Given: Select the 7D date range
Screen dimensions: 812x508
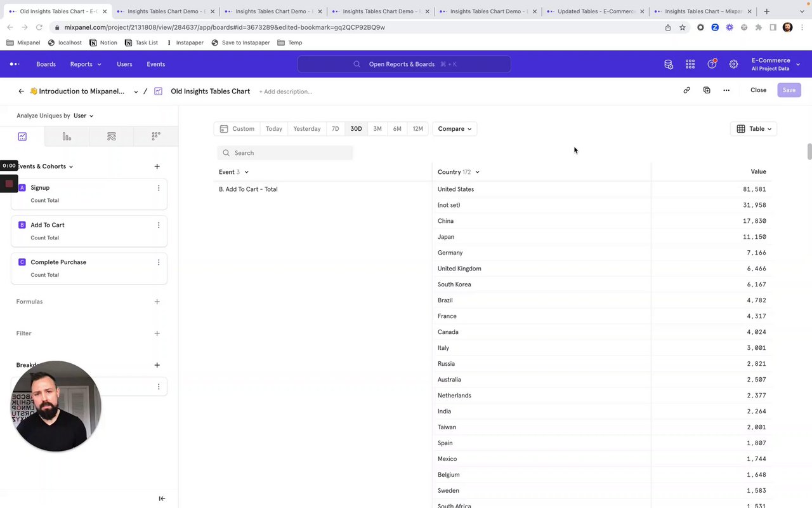Looking at the screenshot, I should point(335,129).
